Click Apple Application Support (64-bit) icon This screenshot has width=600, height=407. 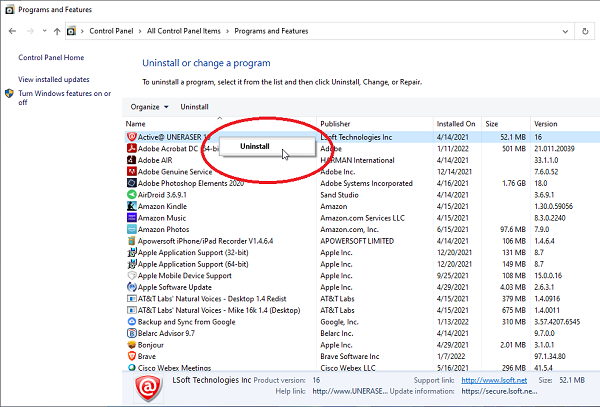(132, 264)
